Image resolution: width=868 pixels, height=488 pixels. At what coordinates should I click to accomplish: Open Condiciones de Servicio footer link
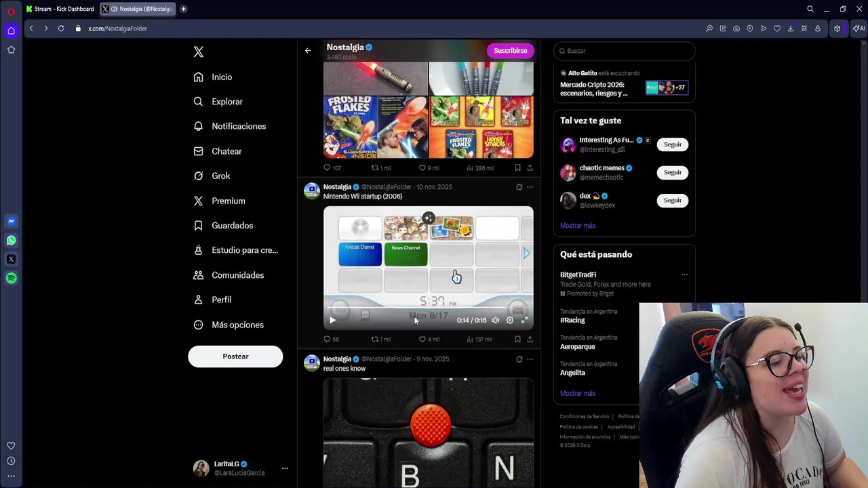585,416
